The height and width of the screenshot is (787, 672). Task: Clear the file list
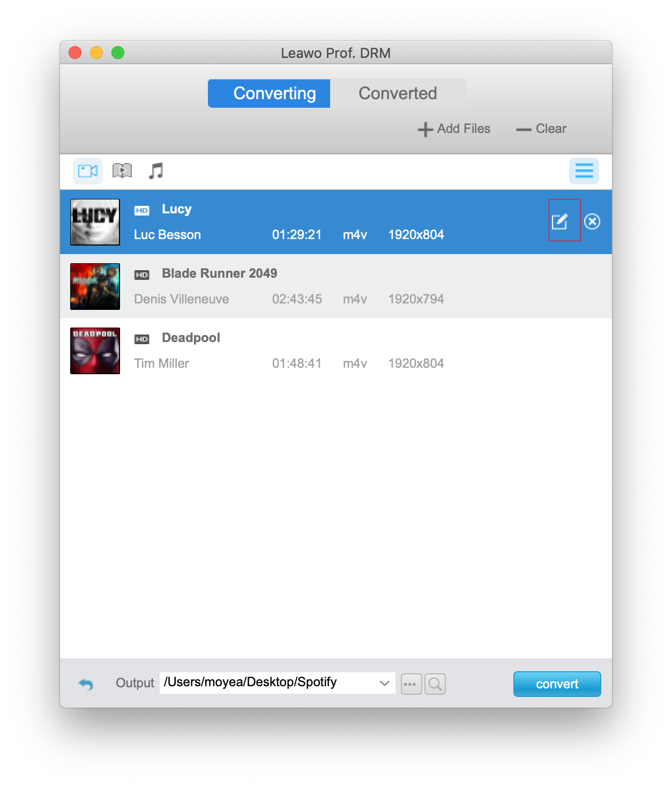(541, 129)
